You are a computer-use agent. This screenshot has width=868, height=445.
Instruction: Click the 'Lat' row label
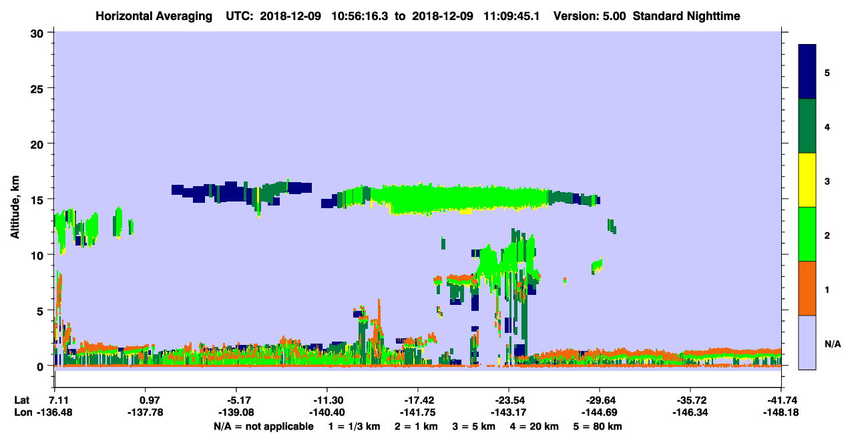click(x=21, y=400)
